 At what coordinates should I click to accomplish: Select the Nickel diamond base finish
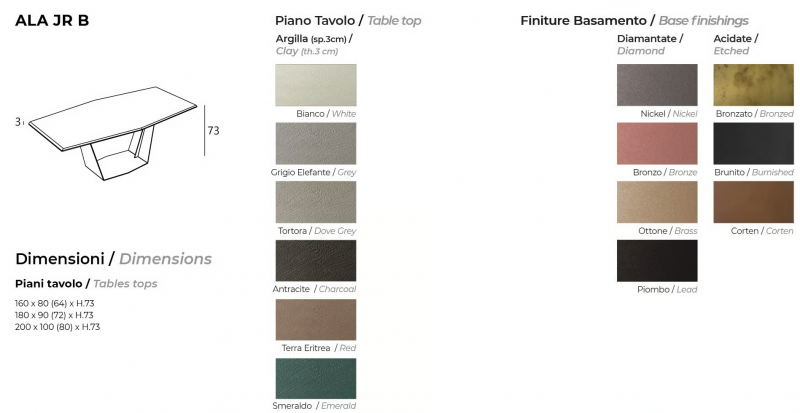[657, 85]
